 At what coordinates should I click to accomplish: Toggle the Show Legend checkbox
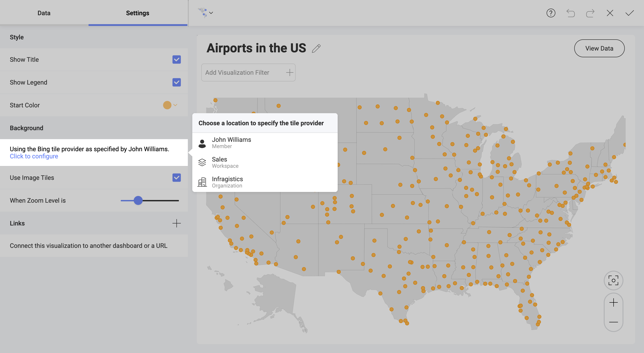pyautogui.click(x=176, y=82)
